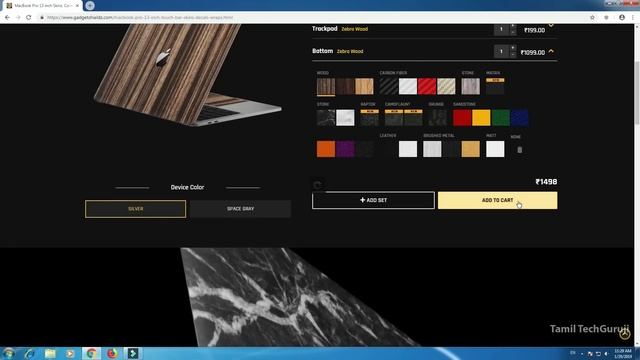Pick the white Carbon Fiber swatch
This screenshot has height=360, width=640.
[x=408, y=87]
